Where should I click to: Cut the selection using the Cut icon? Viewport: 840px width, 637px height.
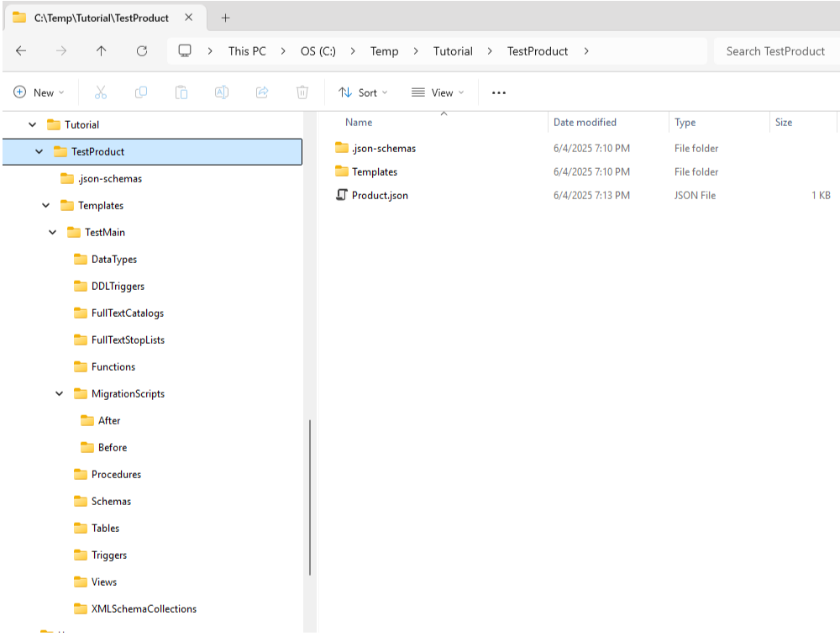click(x=101, y=92)
